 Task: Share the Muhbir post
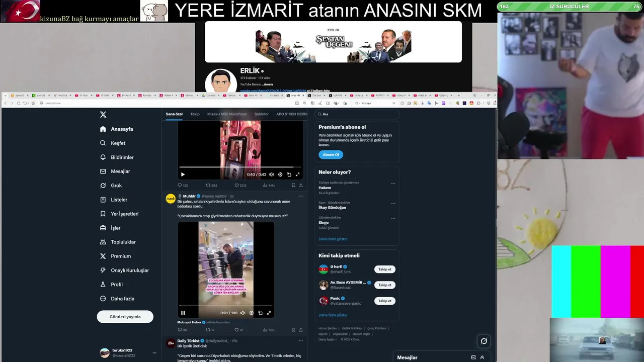coord(301,330)
